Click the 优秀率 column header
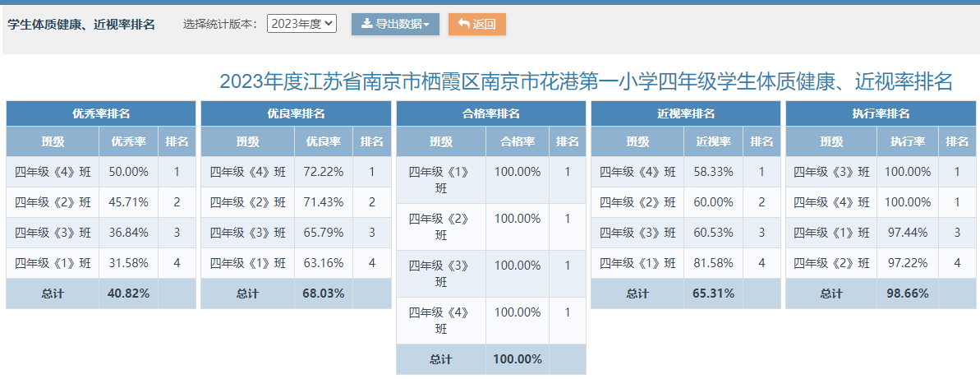Screen dimensions: 980x379 (x=129, y=141)
